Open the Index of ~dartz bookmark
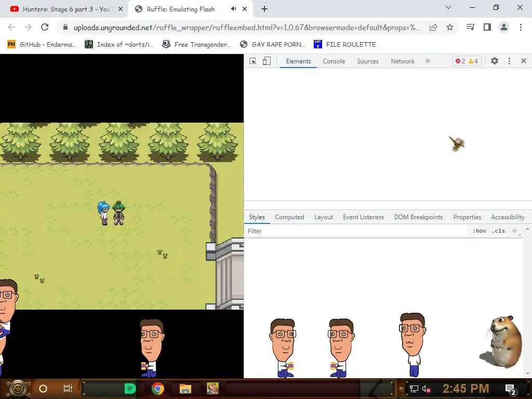The width and height of the screenshot is (532, 399). 119,45
